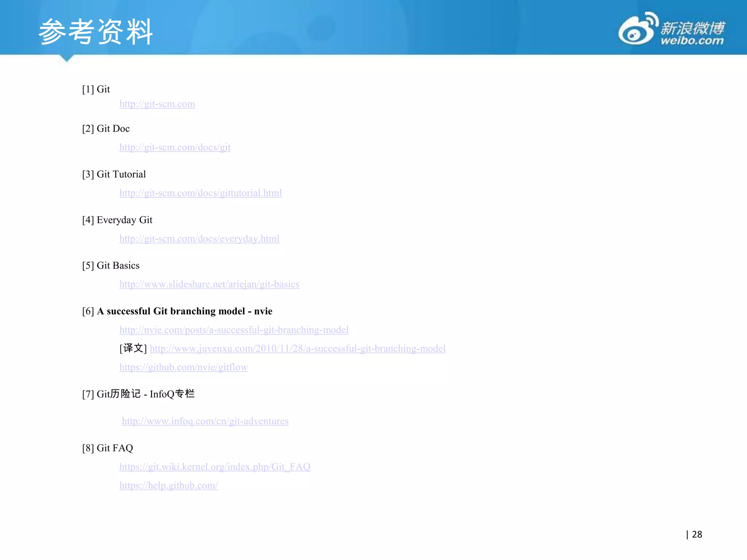Image resolution: width=747 pixels, height=560 pixels.
Task: Select the '[3] Git Tutorial' reference heading
Action: (x=114, y=174)
